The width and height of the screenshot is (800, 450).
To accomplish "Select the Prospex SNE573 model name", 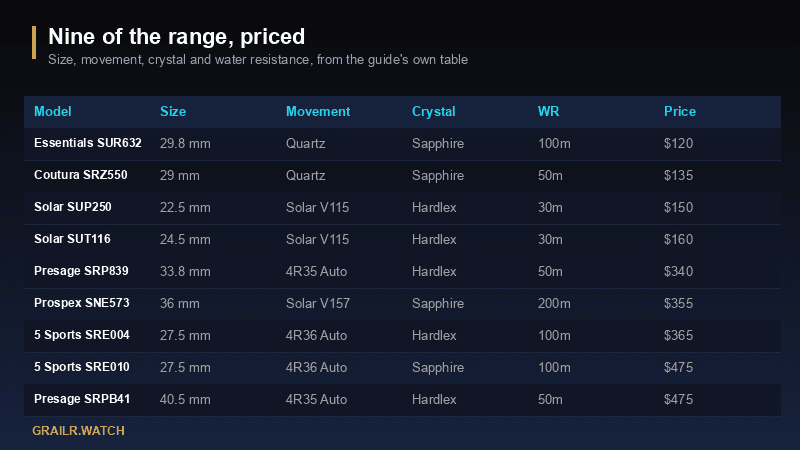I will pyautogui.click(x=82, y=303).
